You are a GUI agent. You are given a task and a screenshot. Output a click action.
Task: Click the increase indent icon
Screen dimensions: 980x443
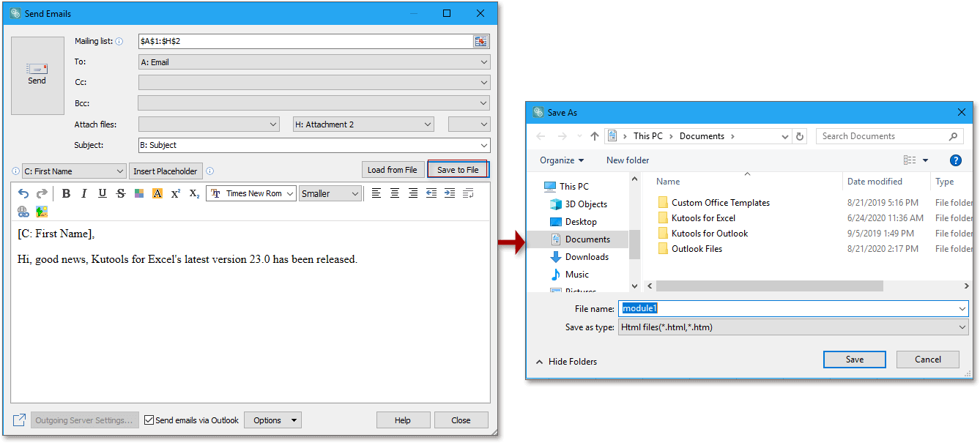coord(450,193)
